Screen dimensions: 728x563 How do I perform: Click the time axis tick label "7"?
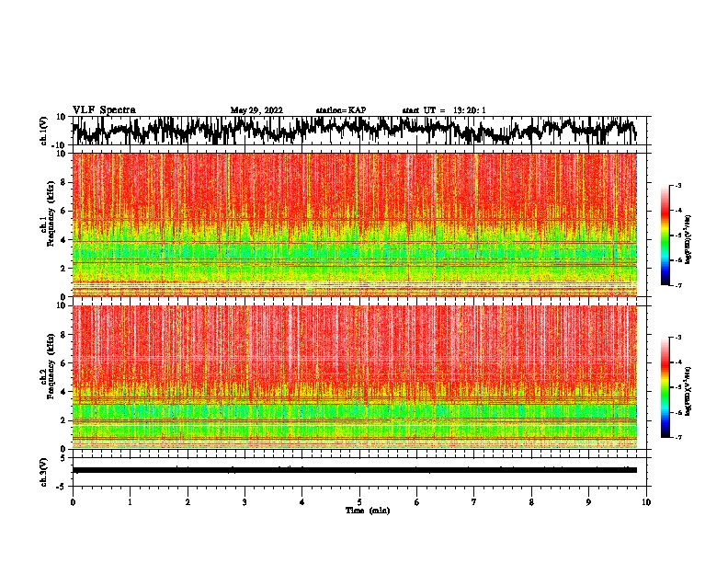pyautogui.click(x=474, y=502)
